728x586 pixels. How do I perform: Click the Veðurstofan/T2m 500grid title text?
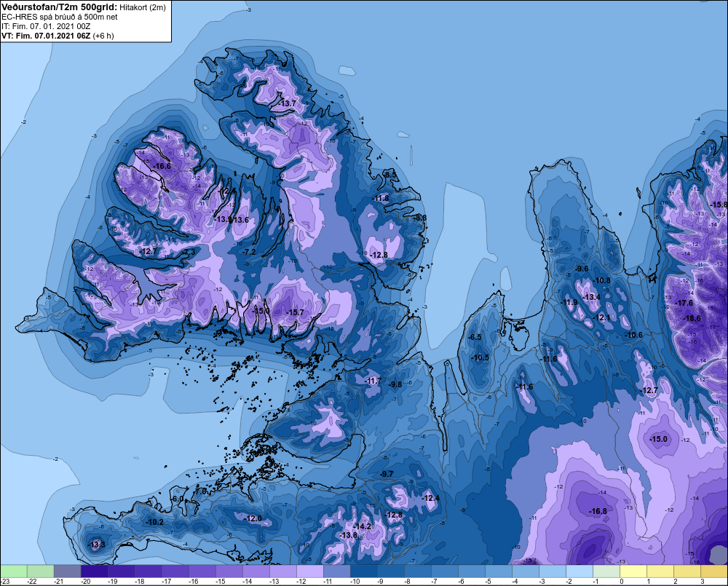click(x=59, y=7)
